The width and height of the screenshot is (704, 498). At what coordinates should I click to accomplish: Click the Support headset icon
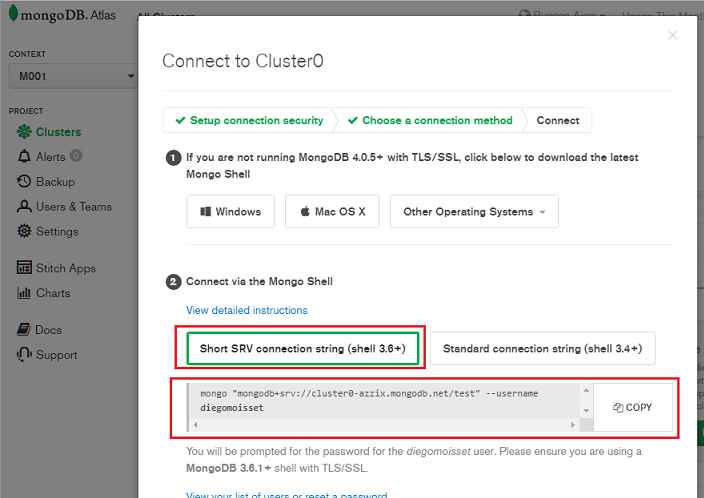click(x=24, y=354)
